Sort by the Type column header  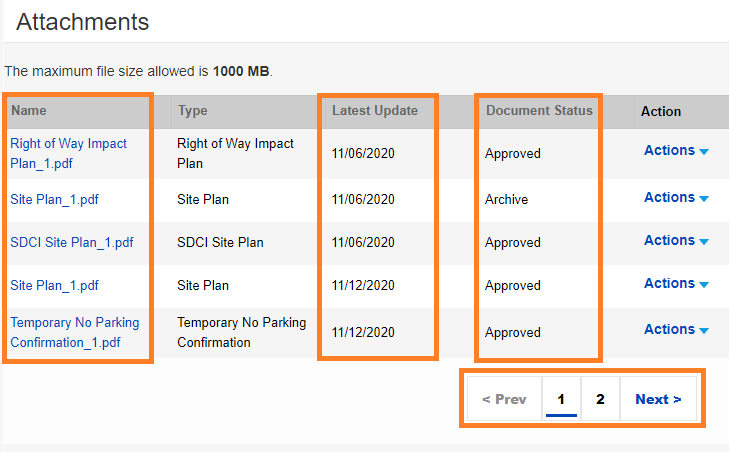click(x=192, y=111)
